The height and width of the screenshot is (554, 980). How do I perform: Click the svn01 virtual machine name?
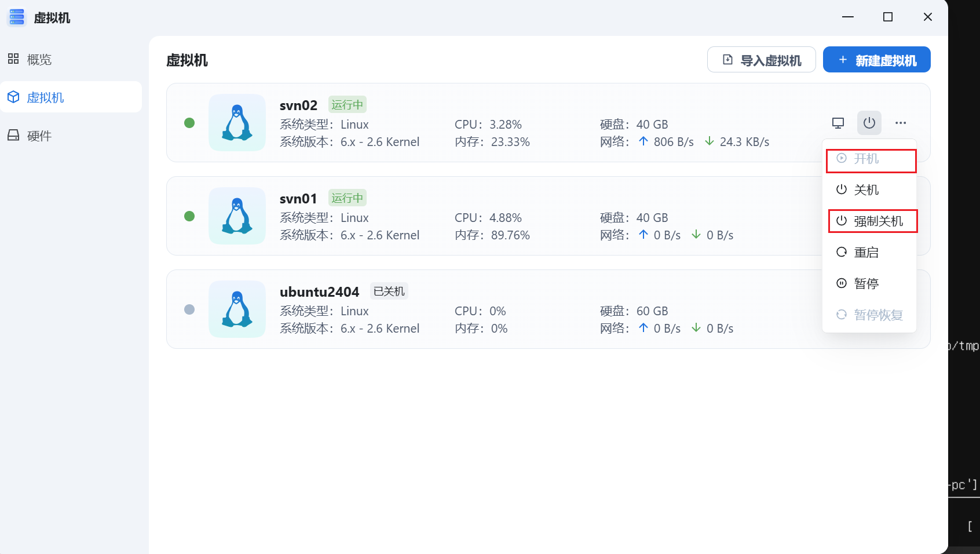pyautogui.click(x=298, y=199)
